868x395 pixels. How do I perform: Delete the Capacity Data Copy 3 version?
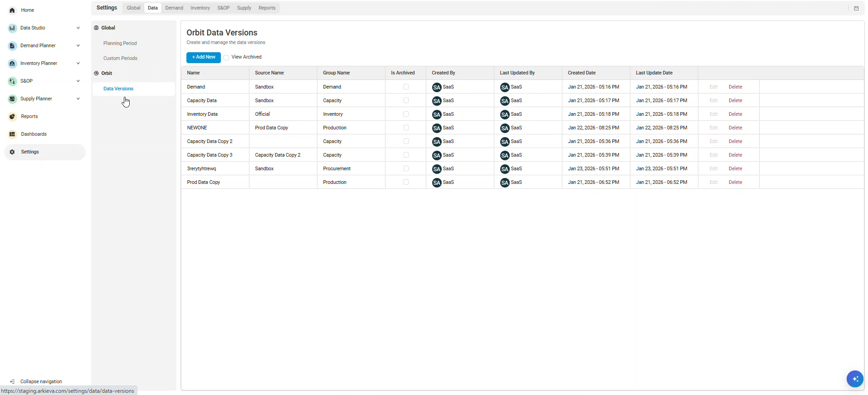tap(735, 155)
